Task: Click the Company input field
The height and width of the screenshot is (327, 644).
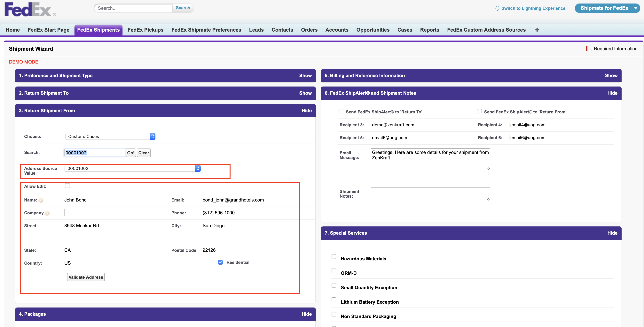Action: pyautogui.click(x=95, y=213)
